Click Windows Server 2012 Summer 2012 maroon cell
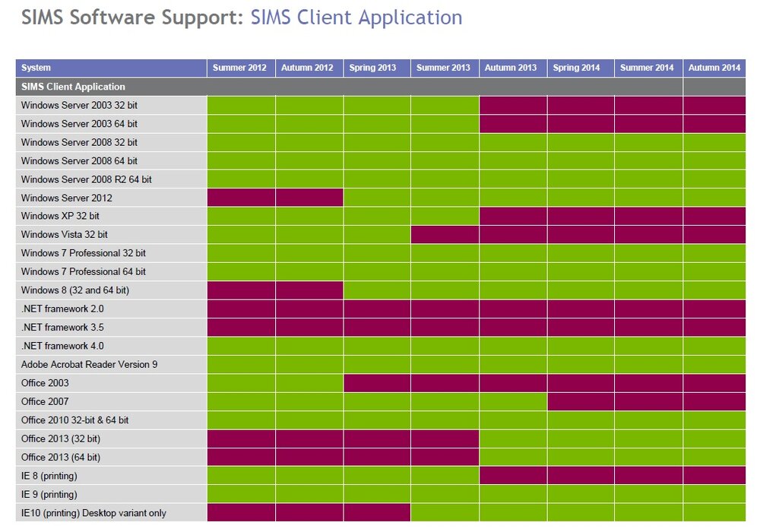760x532 pixels. (242, 198)
